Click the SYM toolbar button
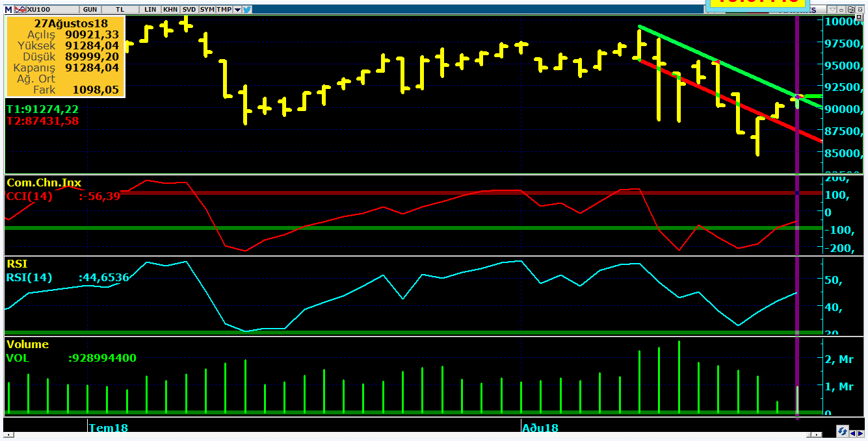Screen dimensions: 868x441 [x=207, y=9]
